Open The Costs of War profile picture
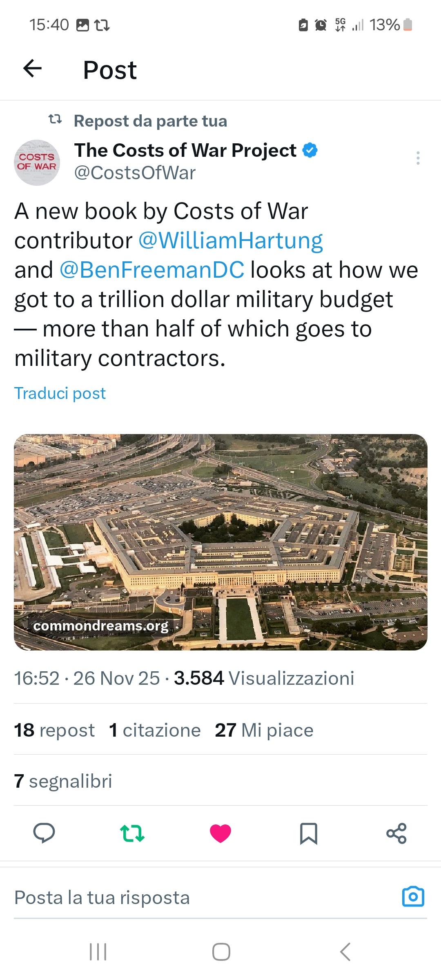Viewport: 441px width, 980px height. pyautogui.click(x=37, y=163)
